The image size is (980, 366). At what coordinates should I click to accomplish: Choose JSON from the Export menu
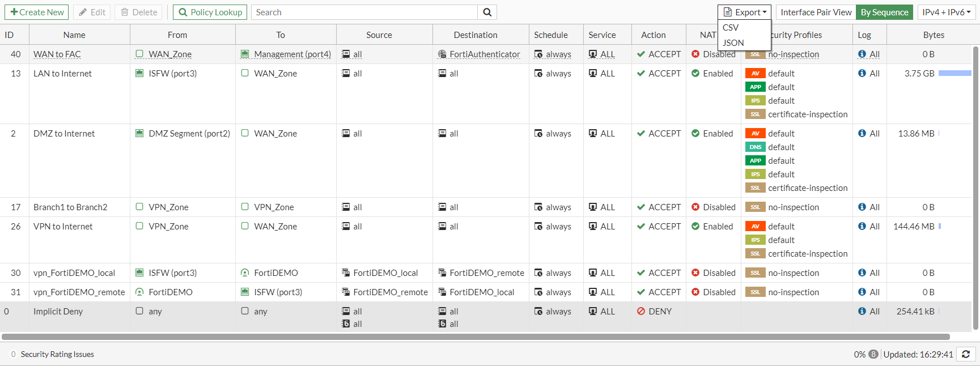[x=733, y=43]
